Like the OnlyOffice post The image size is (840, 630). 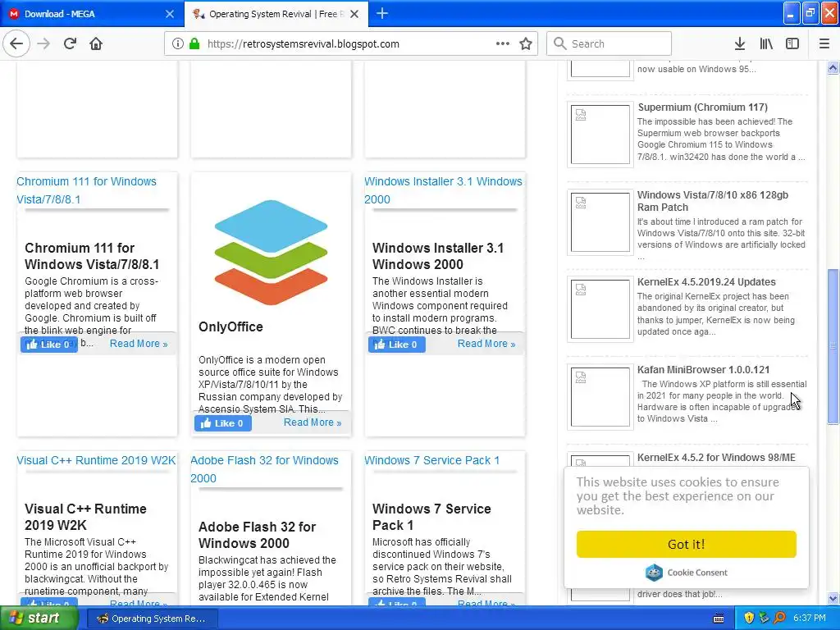tap(223, 423)
